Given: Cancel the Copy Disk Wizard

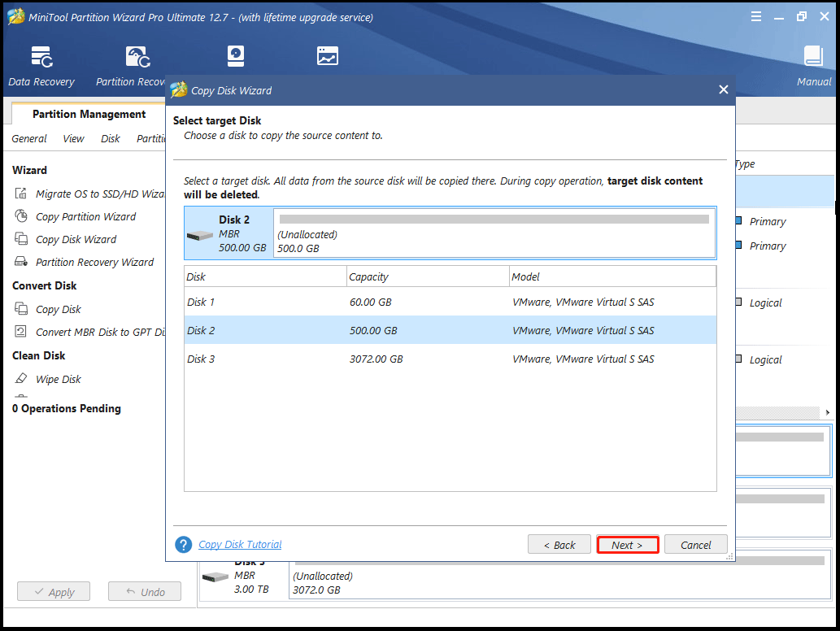Looking at the screenshot, I should pyautogui.click(x=695, y=545).
